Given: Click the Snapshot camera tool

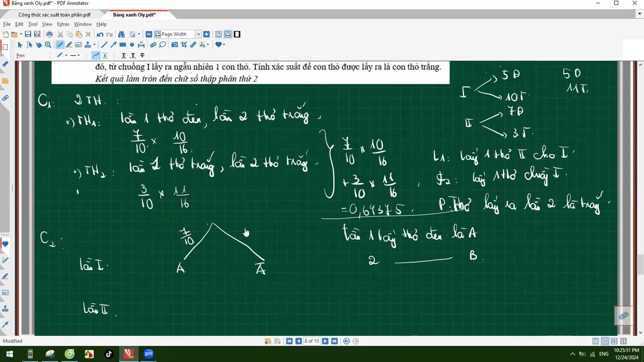Looking at the screenshot, I should (x=175, y=45).
